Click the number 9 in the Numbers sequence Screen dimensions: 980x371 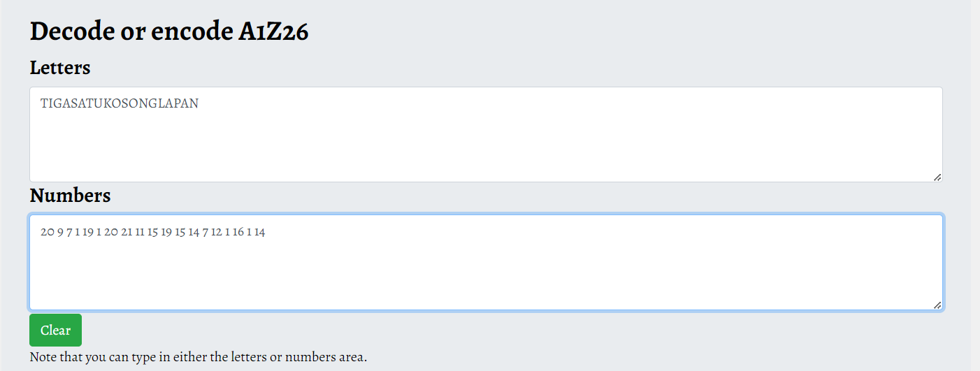tap(60, 232)
